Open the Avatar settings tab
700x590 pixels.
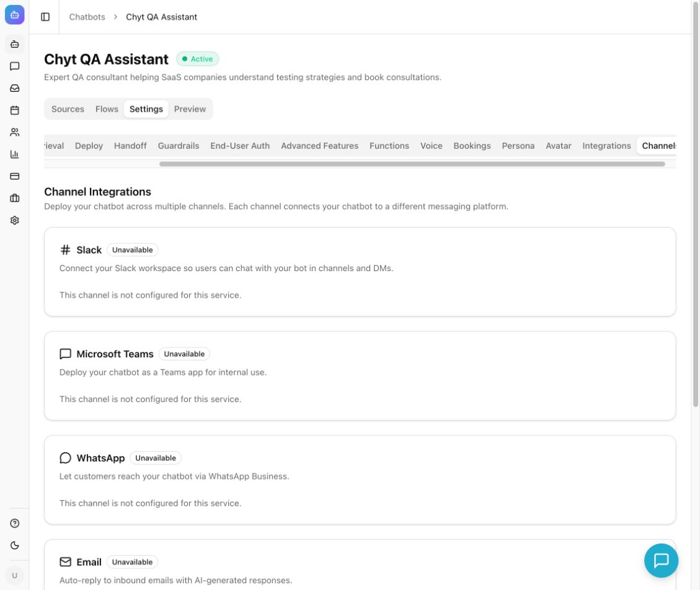coord(559,146)
